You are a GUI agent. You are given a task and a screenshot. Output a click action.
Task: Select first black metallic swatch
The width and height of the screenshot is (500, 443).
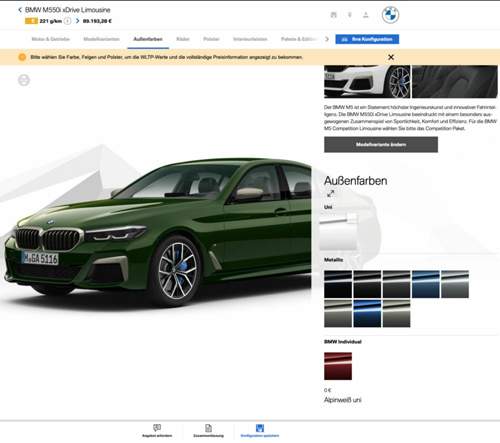[x=338, y=284]
